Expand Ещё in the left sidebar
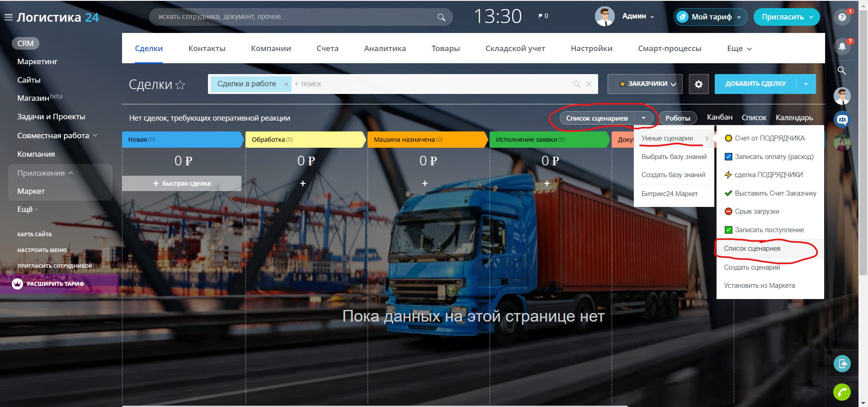 (x=27, y=209)
